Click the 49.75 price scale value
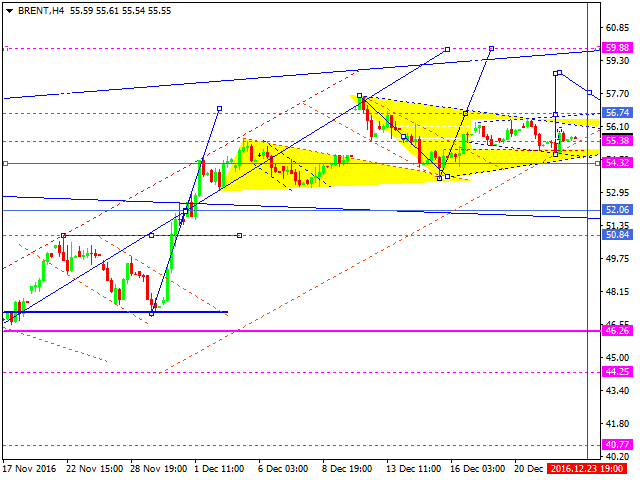The height and width of the screenshot is (480, 640). (x=618, y=259)
